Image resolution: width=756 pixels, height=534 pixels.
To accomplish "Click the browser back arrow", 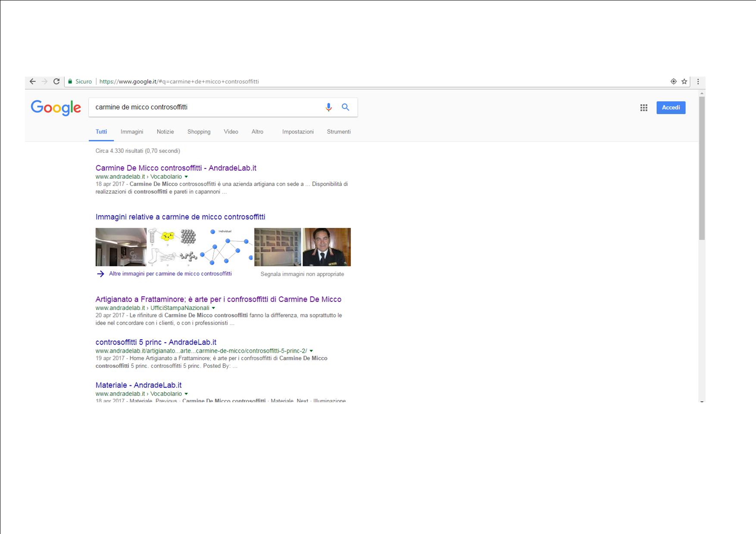I will tap(33, 81).
